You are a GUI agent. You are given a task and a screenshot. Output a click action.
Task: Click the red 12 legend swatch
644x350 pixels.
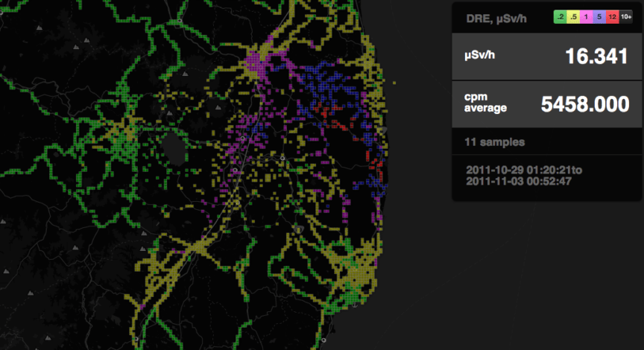click(x=613, y=16)
